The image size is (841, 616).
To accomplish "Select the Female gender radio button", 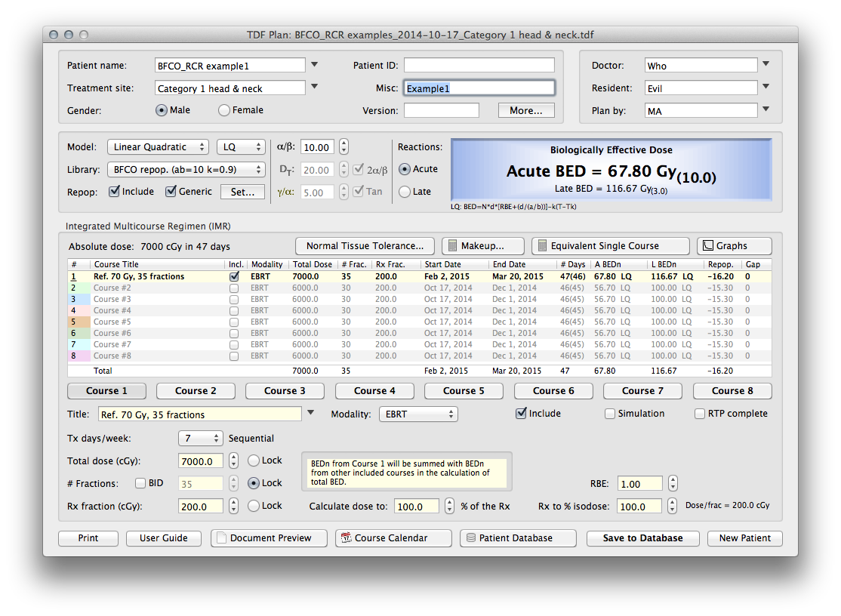I will (224, 110).
